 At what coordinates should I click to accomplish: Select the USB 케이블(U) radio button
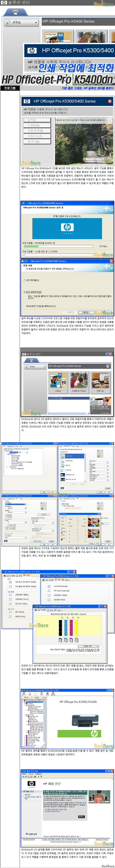[24, 280]
